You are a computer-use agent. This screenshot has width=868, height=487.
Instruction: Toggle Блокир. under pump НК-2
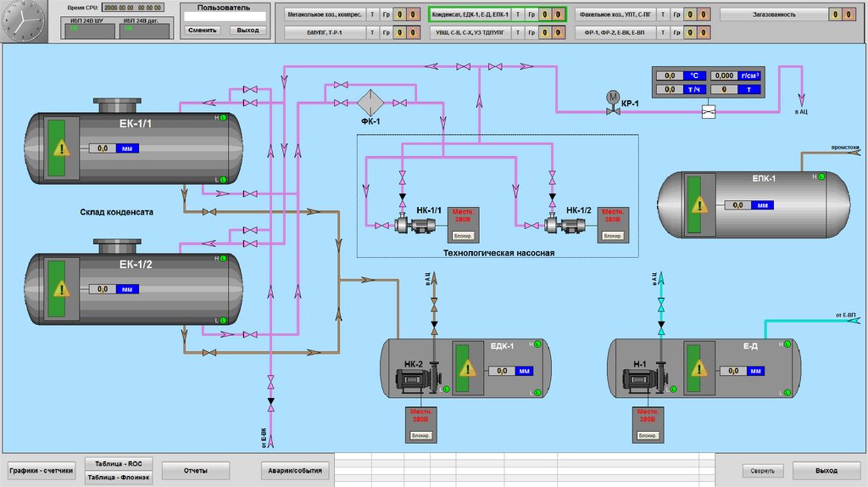click(x=421, y=435)
